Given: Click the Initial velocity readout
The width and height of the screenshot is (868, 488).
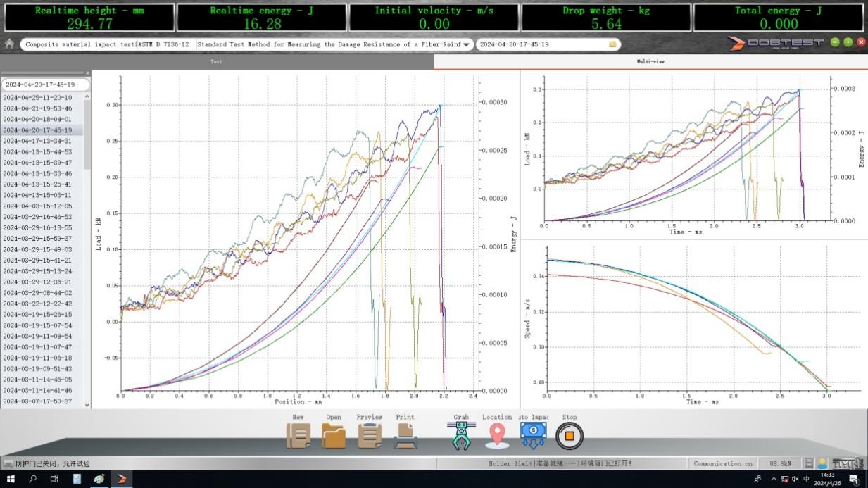Looking at the screenshot, I should (434, 18).
